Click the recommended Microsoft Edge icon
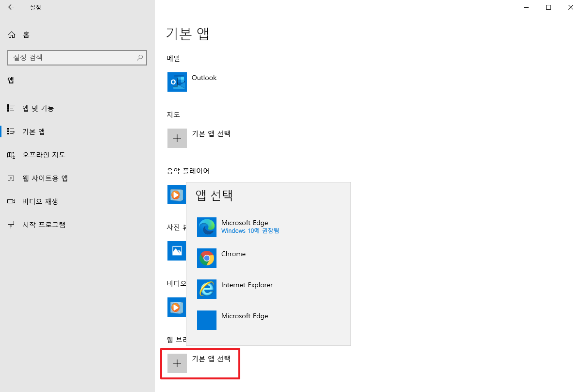582x392 pixels. point(207,227)
